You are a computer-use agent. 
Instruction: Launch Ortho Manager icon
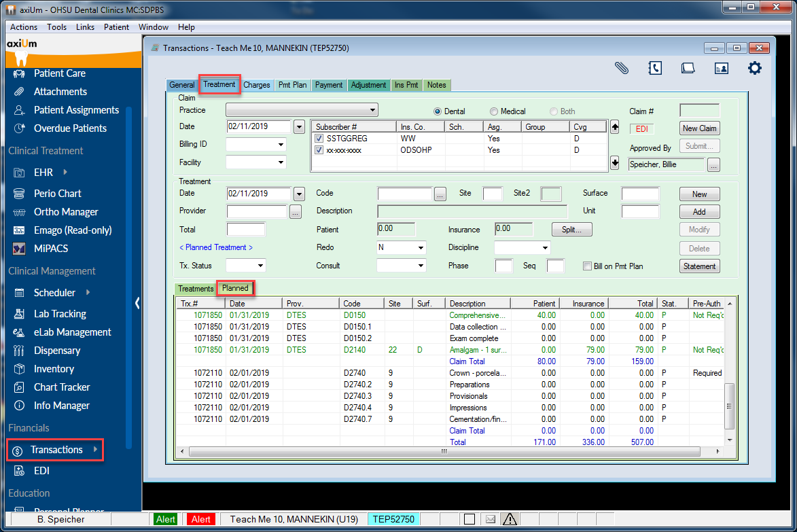(x=19, y=212)
